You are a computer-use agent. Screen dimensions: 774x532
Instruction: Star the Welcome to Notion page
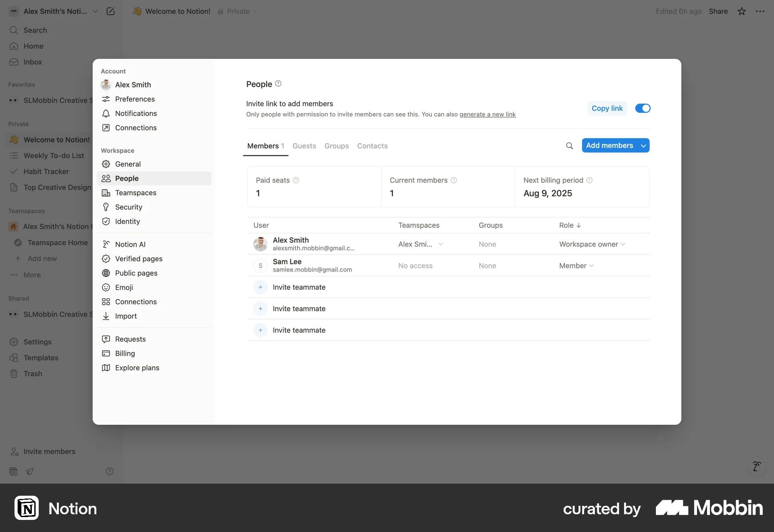(x=741, y=11)
